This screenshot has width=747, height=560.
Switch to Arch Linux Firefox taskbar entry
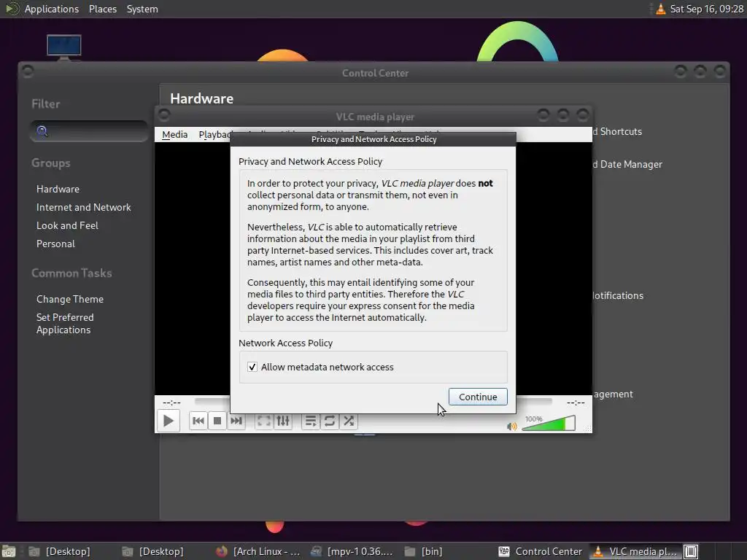click(258, 551)
